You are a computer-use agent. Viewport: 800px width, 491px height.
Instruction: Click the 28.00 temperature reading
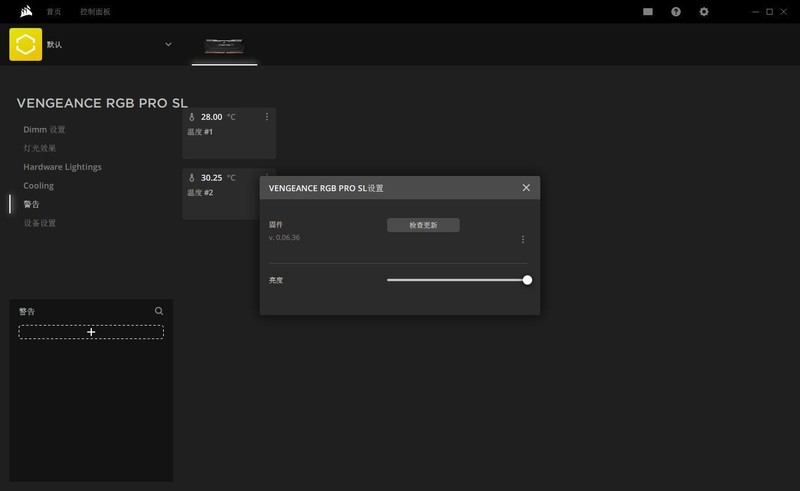click(x=211, y=117)
